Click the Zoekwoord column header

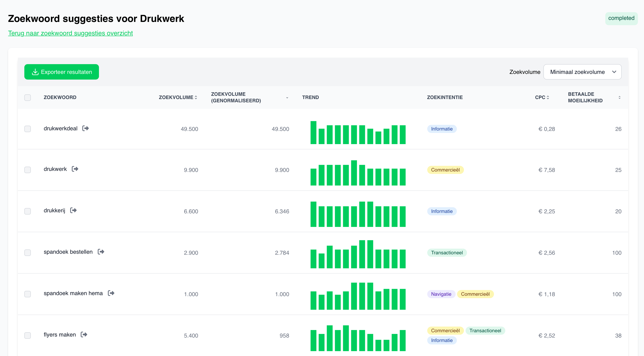tap(60, 97)
